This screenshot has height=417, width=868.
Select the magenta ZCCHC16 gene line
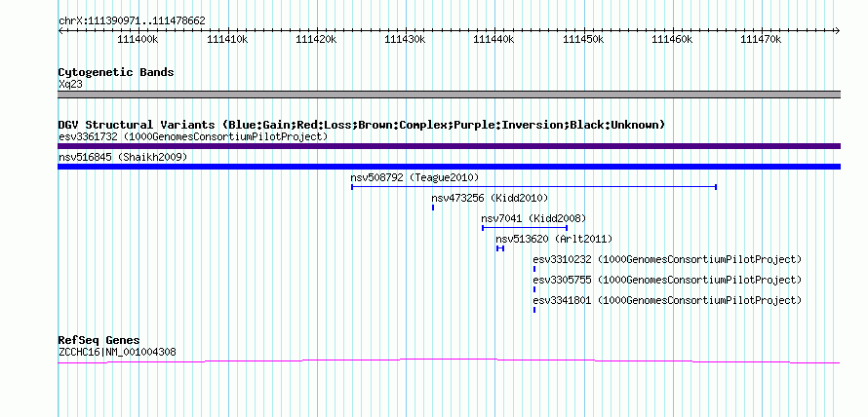pyautogui.click(x=449, y=361)
